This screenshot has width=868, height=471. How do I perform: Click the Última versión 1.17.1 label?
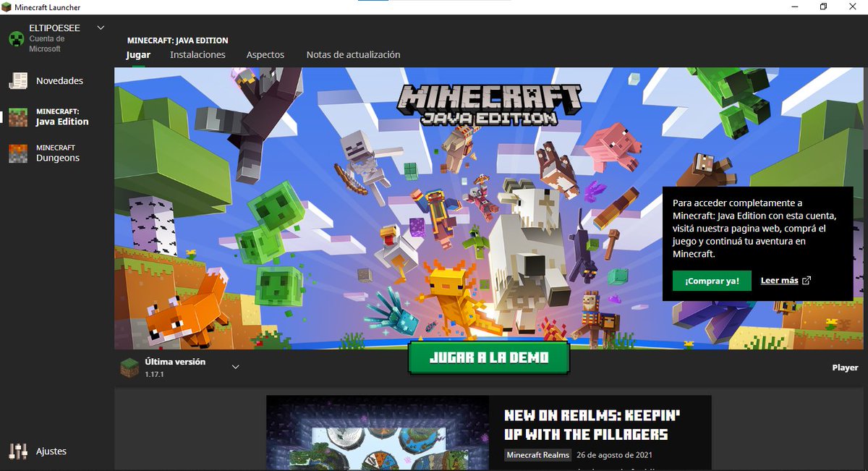point(175,368)
